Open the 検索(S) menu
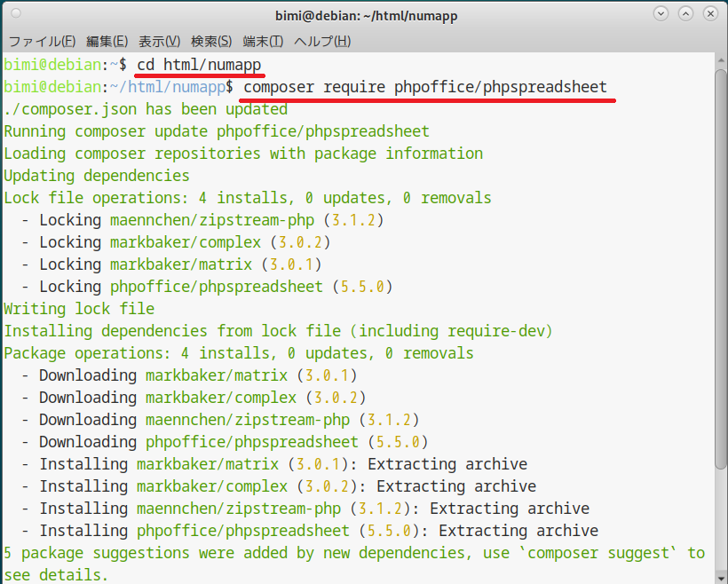The height and width of the screenshot is (584, 728). [211, 42]
